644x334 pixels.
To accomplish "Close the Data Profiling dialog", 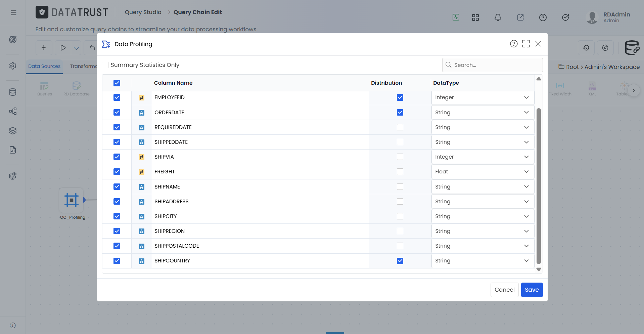I will coord(538,44).
